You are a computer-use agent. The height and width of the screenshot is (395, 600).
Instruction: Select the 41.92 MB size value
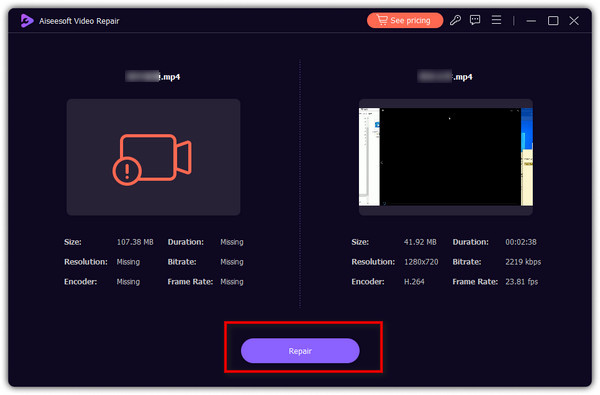420,242
